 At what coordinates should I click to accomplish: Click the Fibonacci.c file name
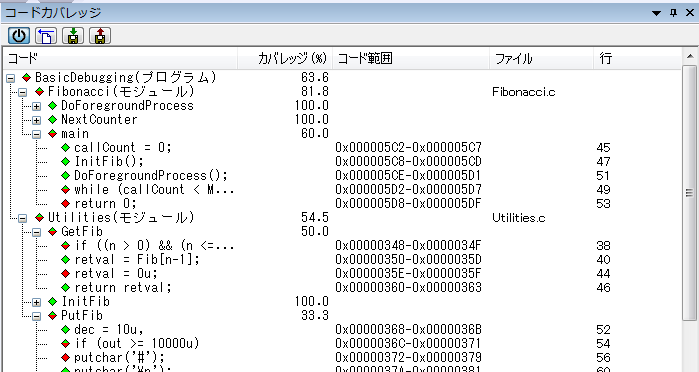pyautogui.click(x=524, y=92)
